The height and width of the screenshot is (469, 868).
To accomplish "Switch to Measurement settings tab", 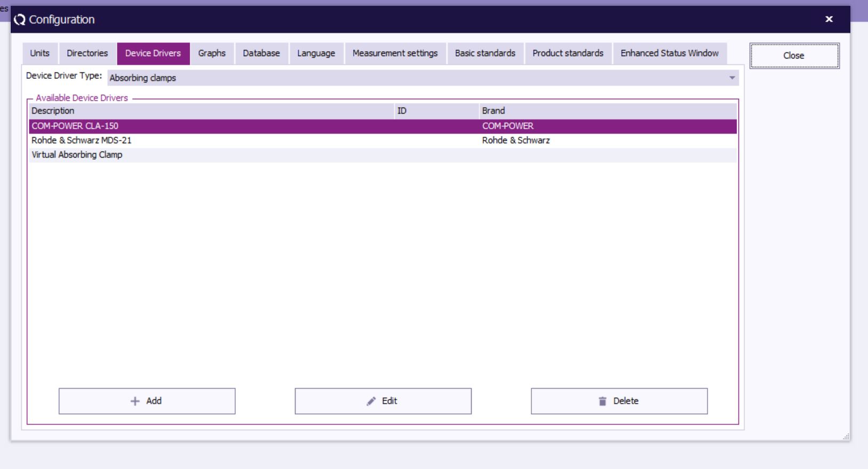I will tap(395, 53).
